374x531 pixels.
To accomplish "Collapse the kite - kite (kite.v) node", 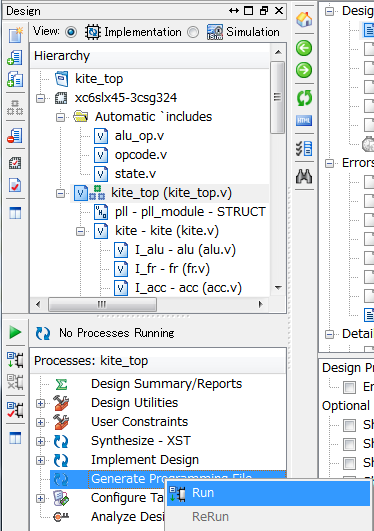I will (81, 231).
